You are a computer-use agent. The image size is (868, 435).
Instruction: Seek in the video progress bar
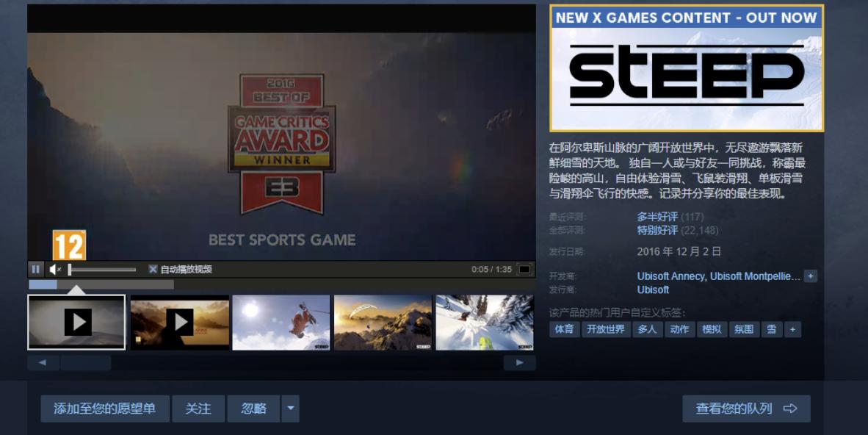pyautogui.click(x=282, y=284)
